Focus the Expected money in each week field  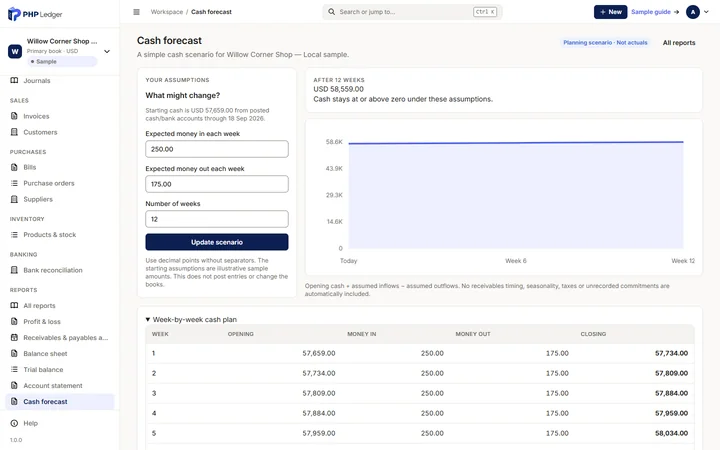(217, 149)
